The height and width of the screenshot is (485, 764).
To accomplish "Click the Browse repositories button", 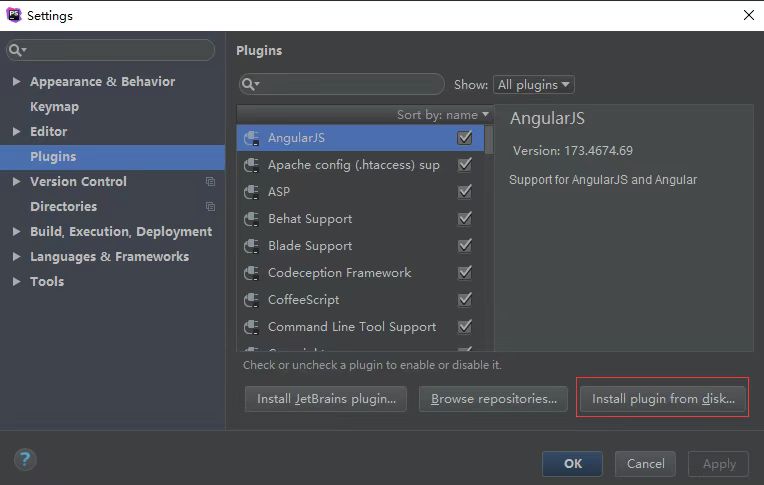I will pos(493,399).
